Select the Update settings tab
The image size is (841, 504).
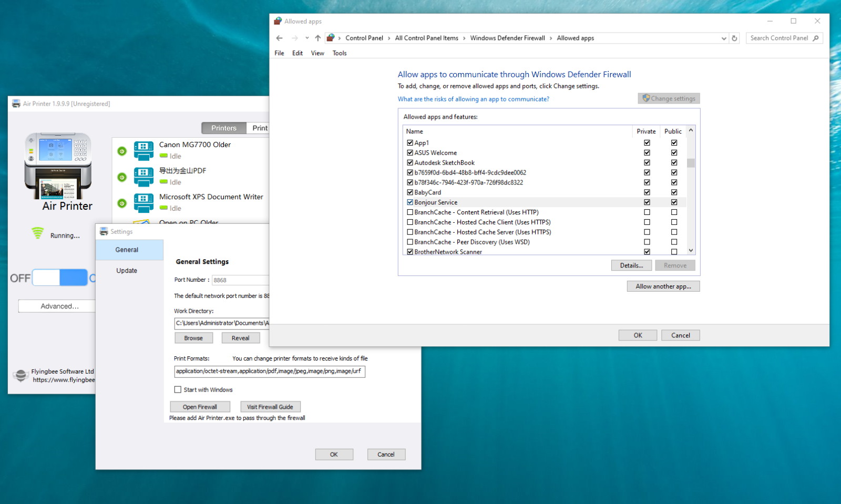point(129,270)
